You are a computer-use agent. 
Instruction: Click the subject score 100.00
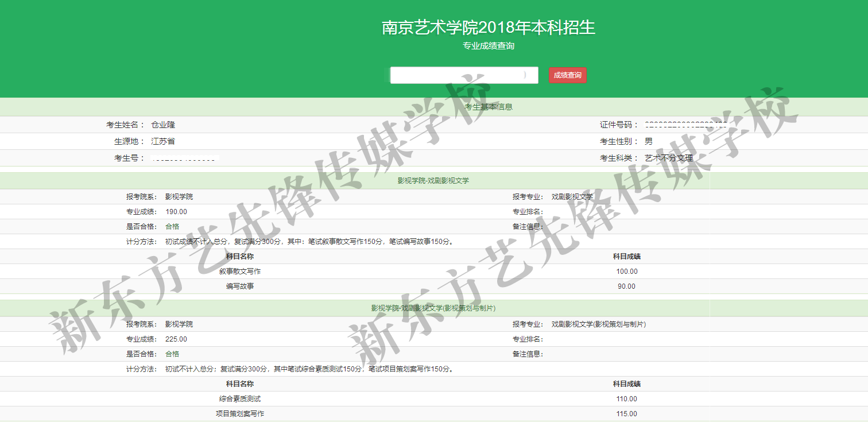pyautogui.click(x=627, y=272)
